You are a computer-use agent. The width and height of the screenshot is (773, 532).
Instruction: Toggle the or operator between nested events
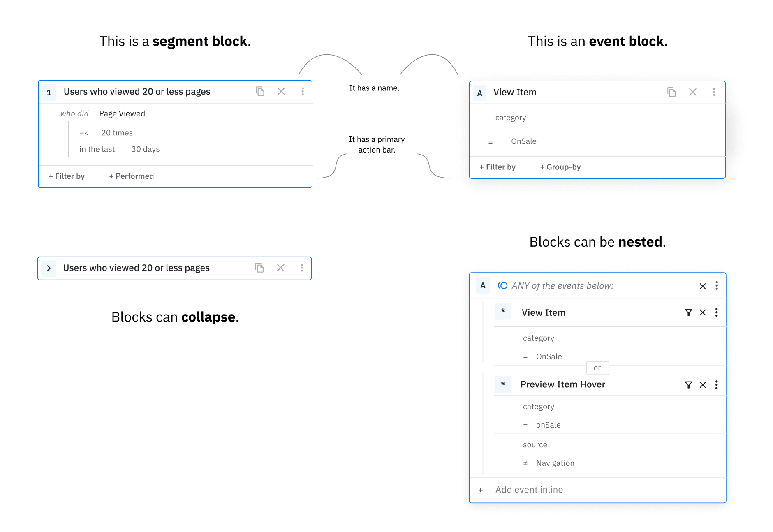coord(597,368)
